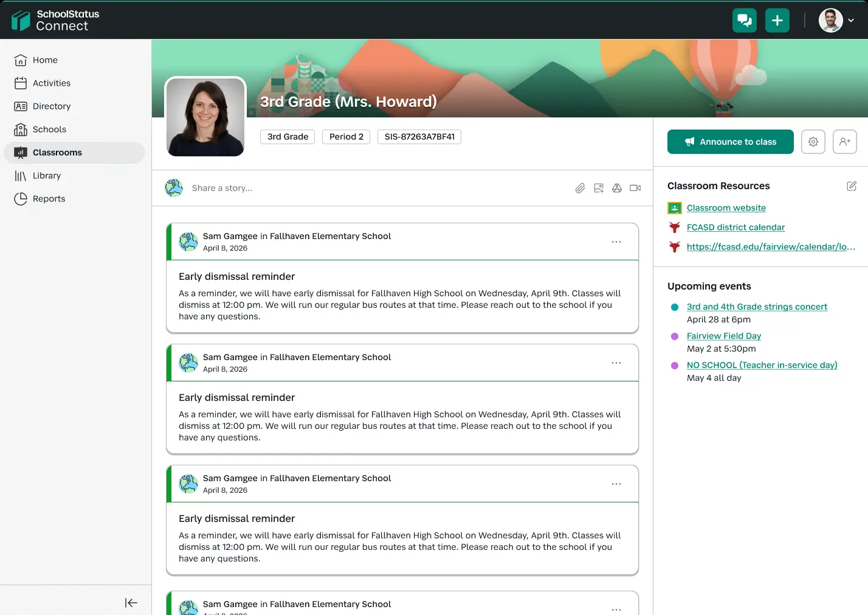
Task: Click May 2 at 5:30pm text
Action: coord(722,349)
